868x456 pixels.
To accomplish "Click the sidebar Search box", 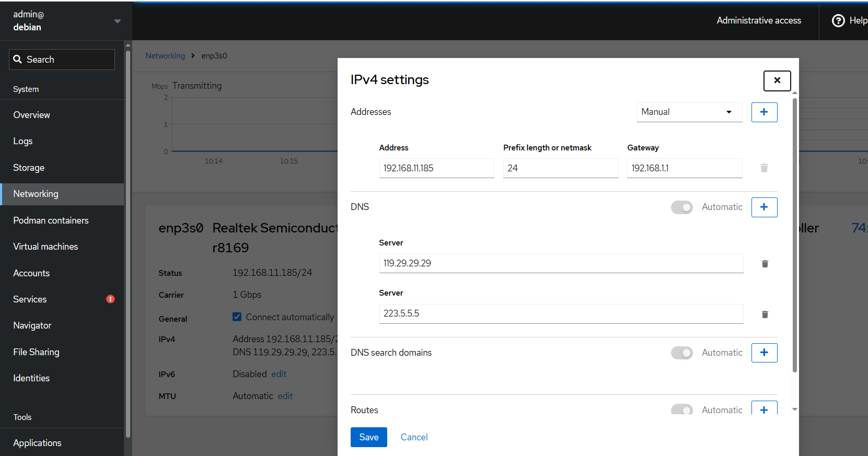I will (62, 60).
